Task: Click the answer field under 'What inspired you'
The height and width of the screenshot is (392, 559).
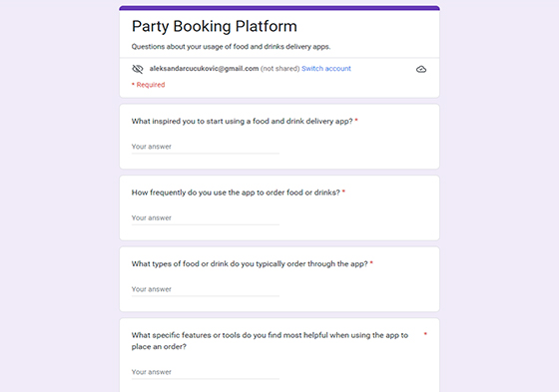Action: tap(206, 147)
